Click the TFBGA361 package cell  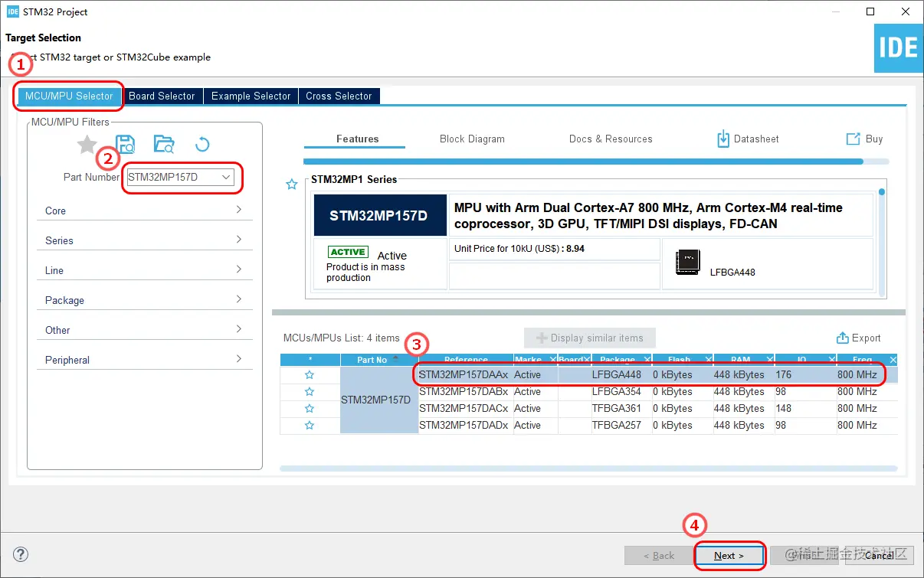(x=621, y=409)
